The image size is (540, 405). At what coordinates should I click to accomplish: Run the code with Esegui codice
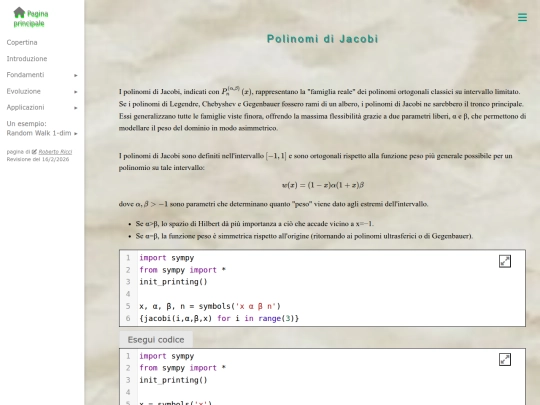[156, 340]
